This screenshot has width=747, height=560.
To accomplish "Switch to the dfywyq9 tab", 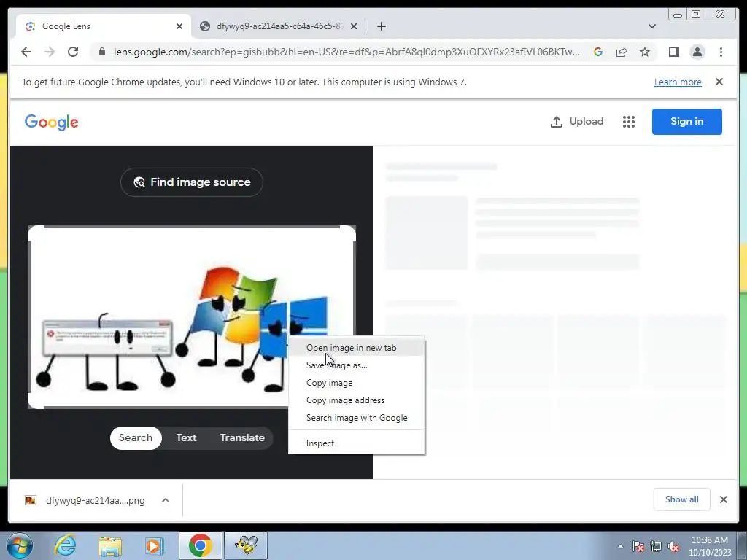I will [279, 26].
